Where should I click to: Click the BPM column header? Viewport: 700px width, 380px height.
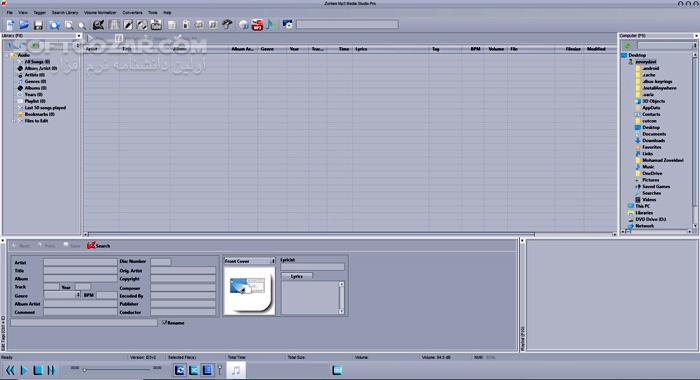pos(475,49)
